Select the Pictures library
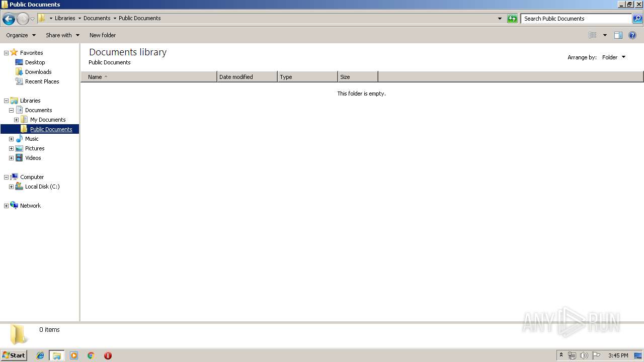 point(35,148)
